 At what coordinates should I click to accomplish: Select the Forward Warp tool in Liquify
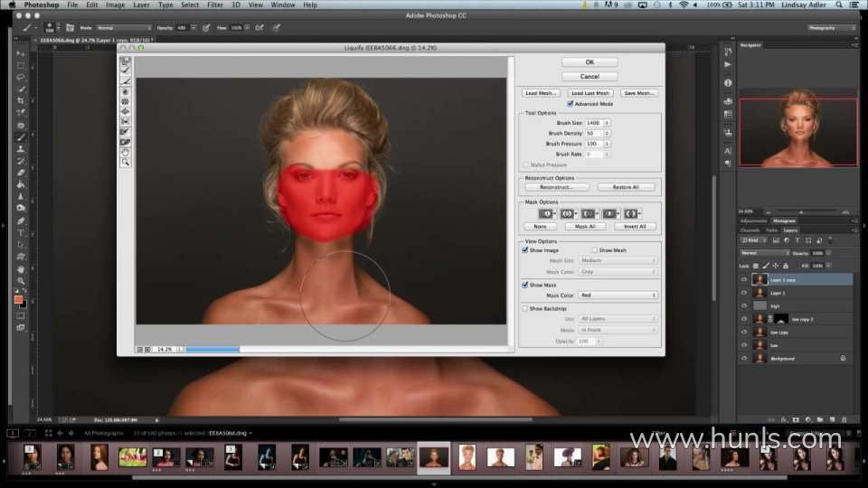tap(126, 61)
